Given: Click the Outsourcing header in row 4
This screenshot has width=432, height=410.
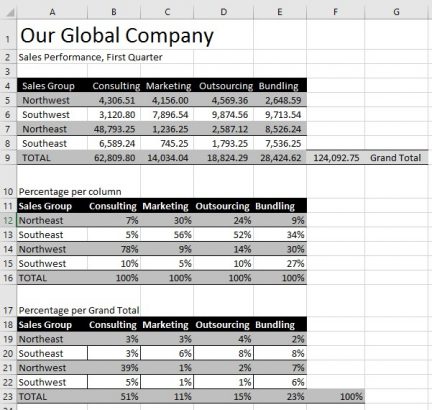Looking at the screenshot, I should [226, 86].
